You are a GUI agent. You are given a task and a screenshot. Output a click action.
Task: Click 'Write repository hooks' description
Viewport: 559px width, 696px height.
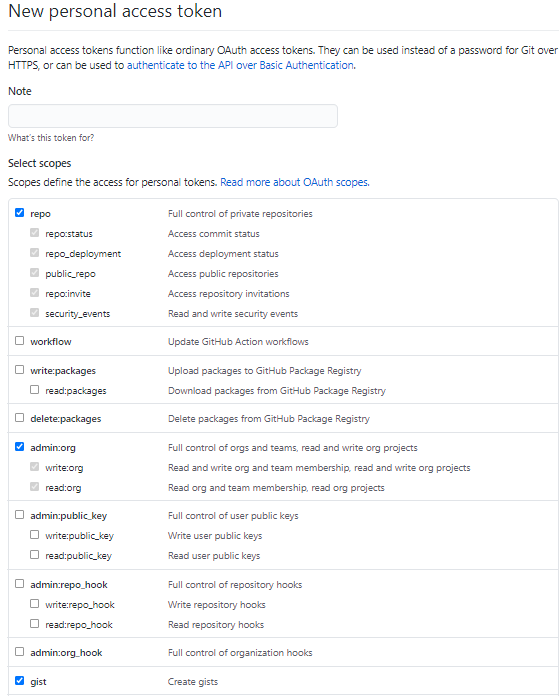point(217,605)
